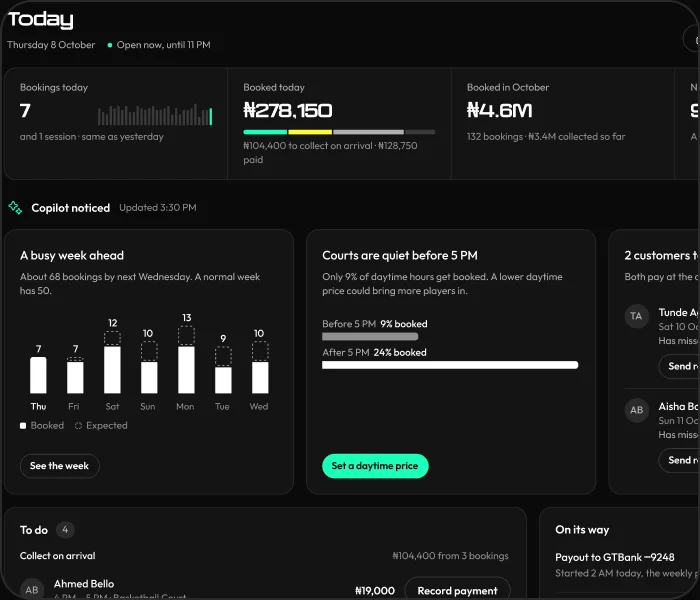
Task: Click 'Collect on arrival' label
Action: click(58, 556)
